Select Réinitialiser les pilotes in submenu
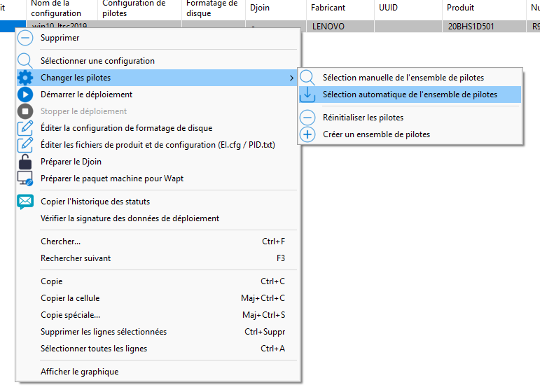540x392 pixels. click(x=363, y=118)
